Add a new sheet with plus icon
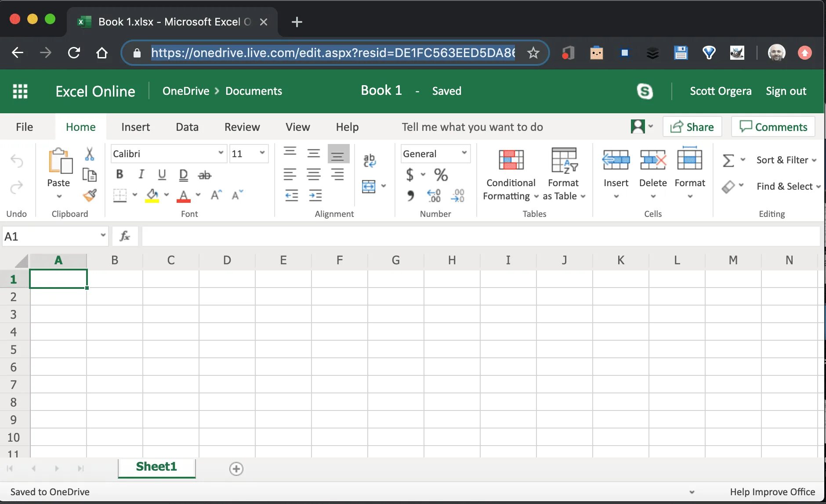This screenshot has width=826, height=504. pyautogui.click(x=236, y=468)
